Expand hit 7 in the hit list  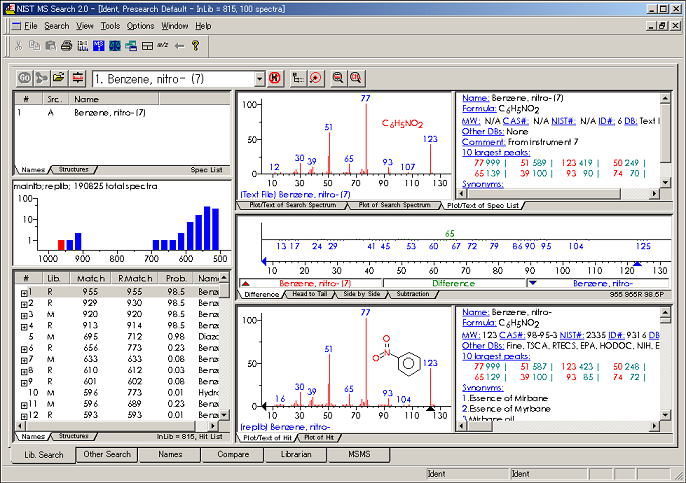tap(24, 360)
